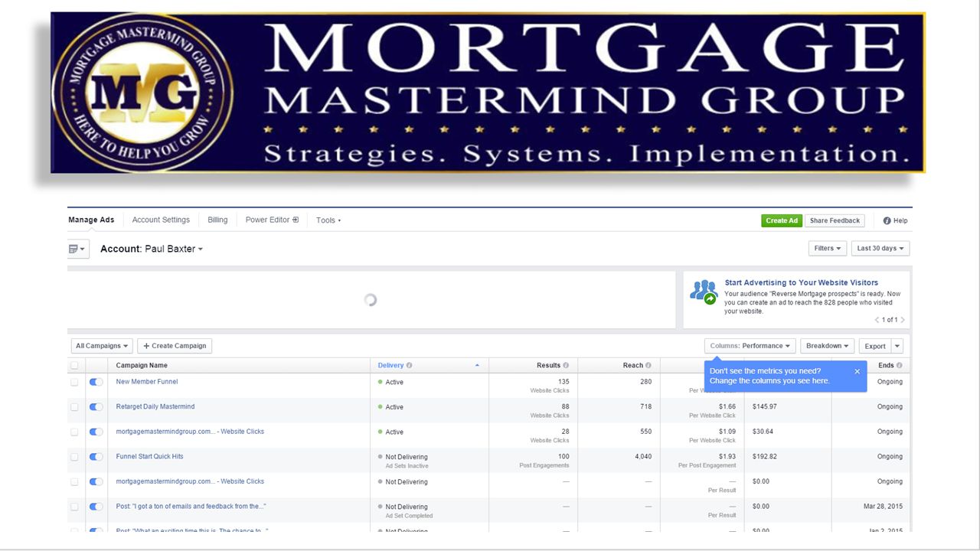Click the Delivery column info icon

pyautogui.click(x=409, y=366)
